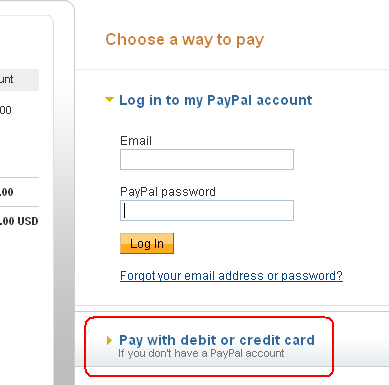This screenshot has height=385, width=389.
Task: Open Forgot your email address or password link
Action: 231,276
